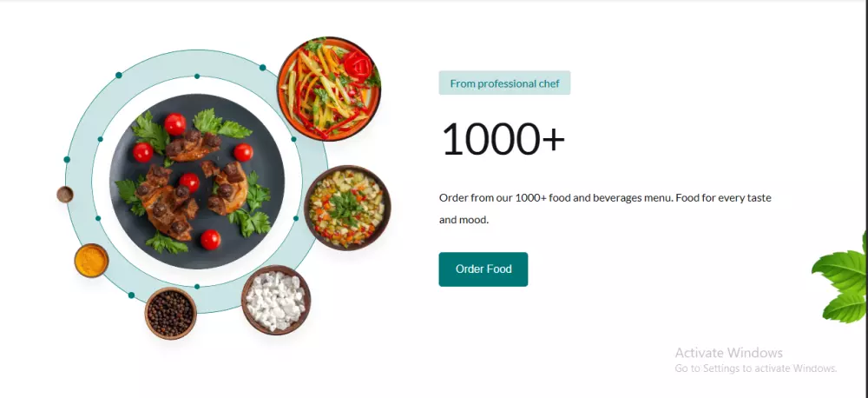
Task: Click the black peppercorns bowl
Action: click(x=170, y=313)
